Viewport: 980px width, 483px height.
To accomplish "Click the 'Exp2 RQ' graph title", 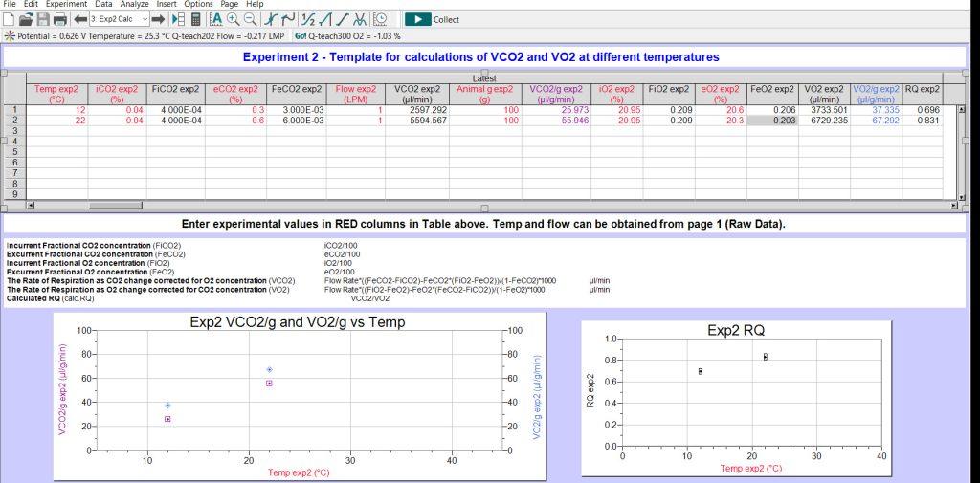I will pyautogui.click(x=736, y=331).
